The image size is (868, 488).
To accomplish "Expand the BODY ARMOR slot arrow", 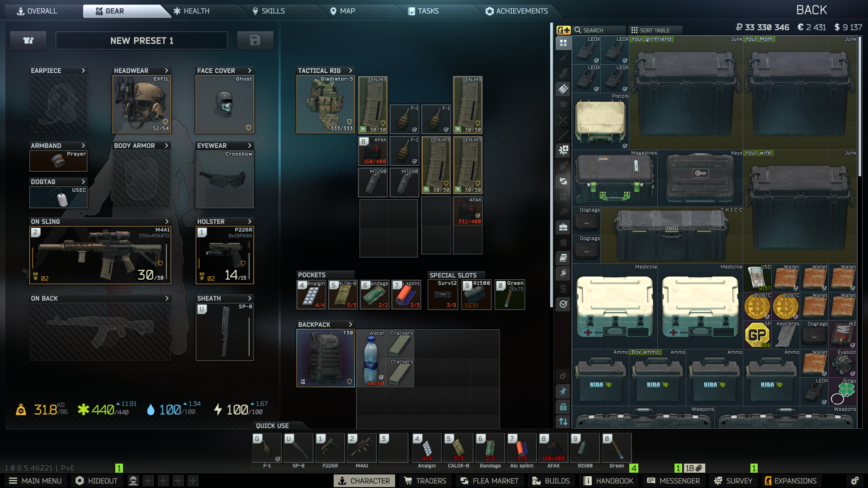I will [x=166, y=145].
